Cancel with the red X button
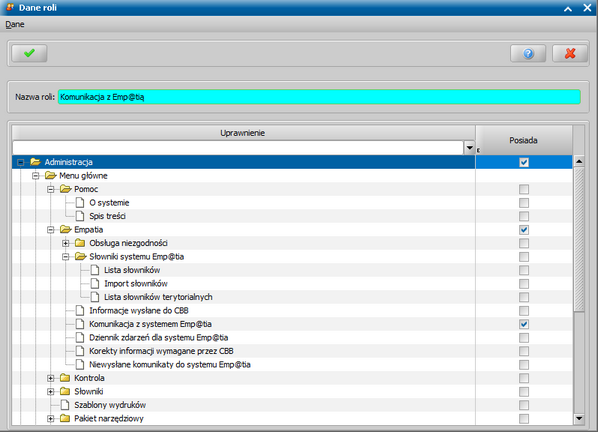 pos(570,53)
